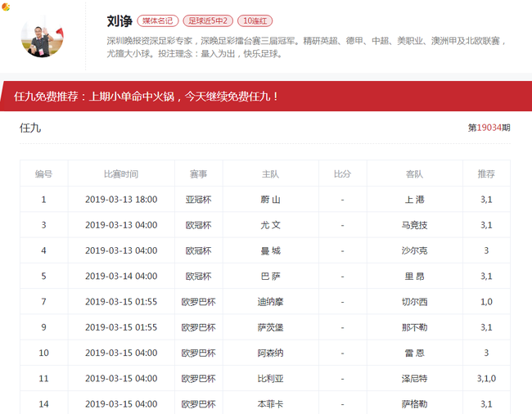Click match time 2019-03-14 04:00

[x=121, y=276]
